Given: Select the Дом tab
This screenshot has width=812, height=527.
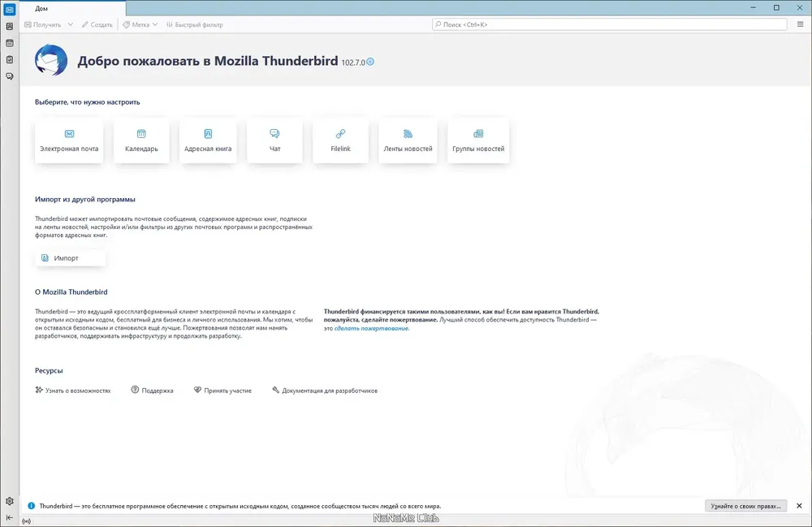Looking at the screenshot, I should [72, 8].
